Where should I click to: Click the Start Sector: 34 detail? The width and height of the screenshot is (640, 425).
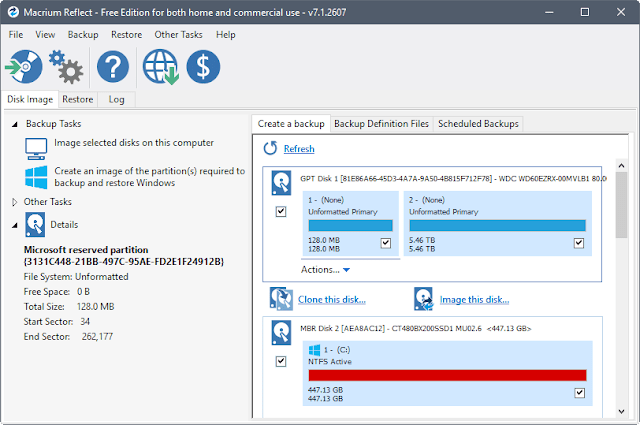pos(57,322)
